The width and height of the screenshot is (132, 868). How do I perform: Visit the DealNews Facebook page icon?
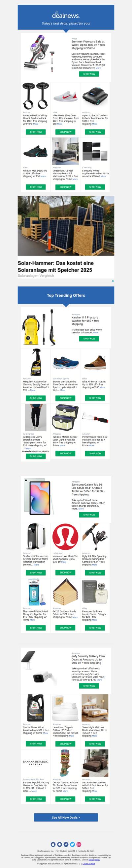[66, 844]
